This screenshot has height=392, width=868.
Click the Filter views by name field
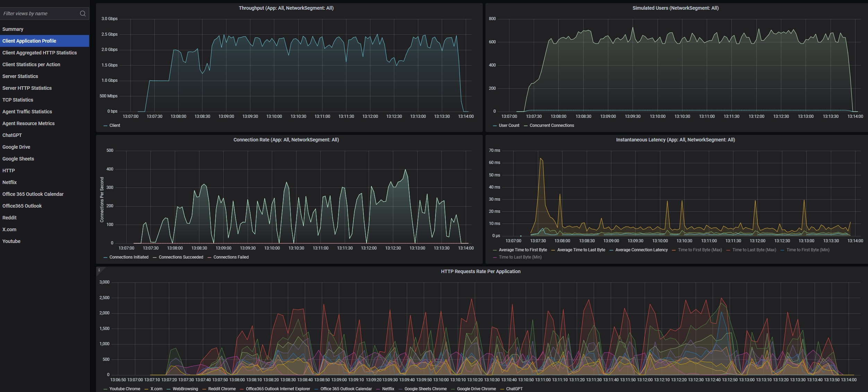[x=39, y=14]
